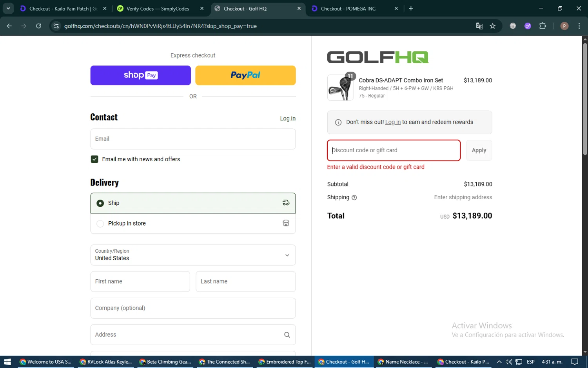This screenshot has width=588, height=368.
Task: Close the Verify Codes SimplyCodes tab
Action: pos(202,8)
